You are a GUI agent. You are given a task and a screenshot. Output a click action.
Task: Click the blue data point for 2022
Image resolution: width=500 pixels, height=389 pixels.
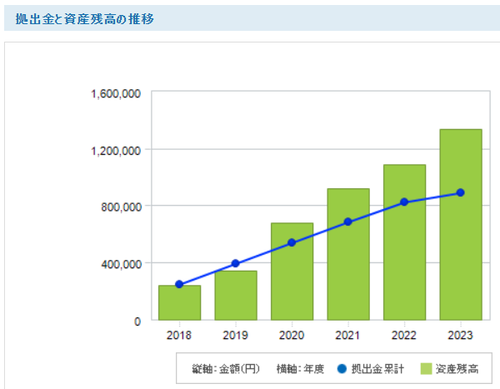[x=404, y=202]
